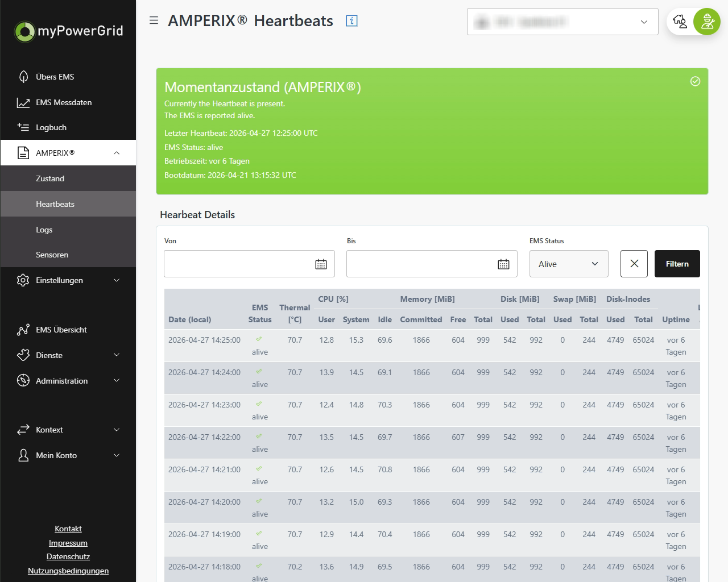Image resolution: width=728 pixels, height=582 pixels.
Task: Expand the Dienste chevron
Action: click(x=117, y=355)
